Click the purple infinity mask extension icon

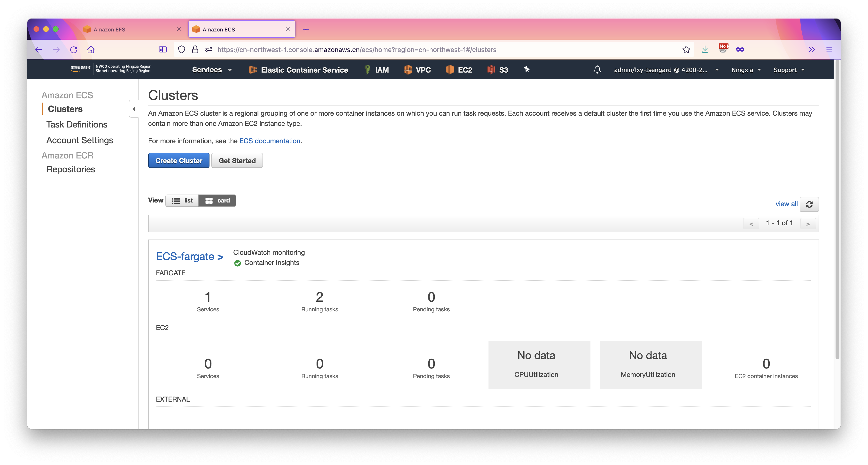(x=740, y=50)
